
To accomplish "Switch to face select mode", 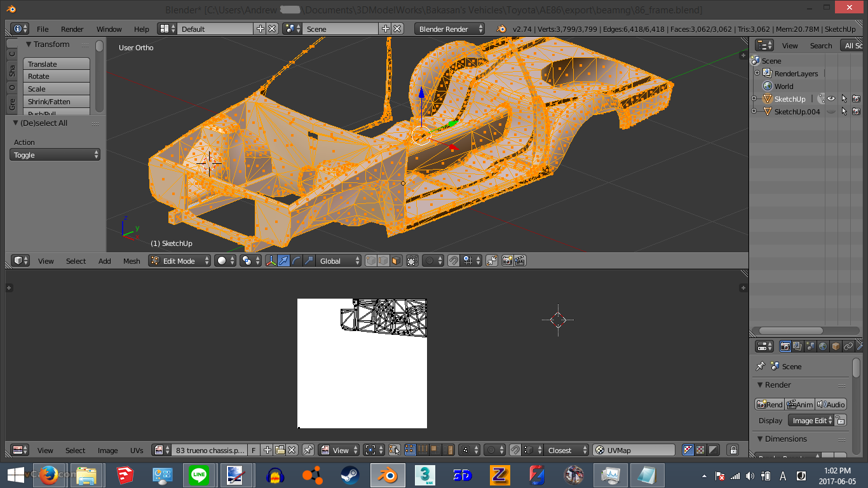I will (396, 261).
